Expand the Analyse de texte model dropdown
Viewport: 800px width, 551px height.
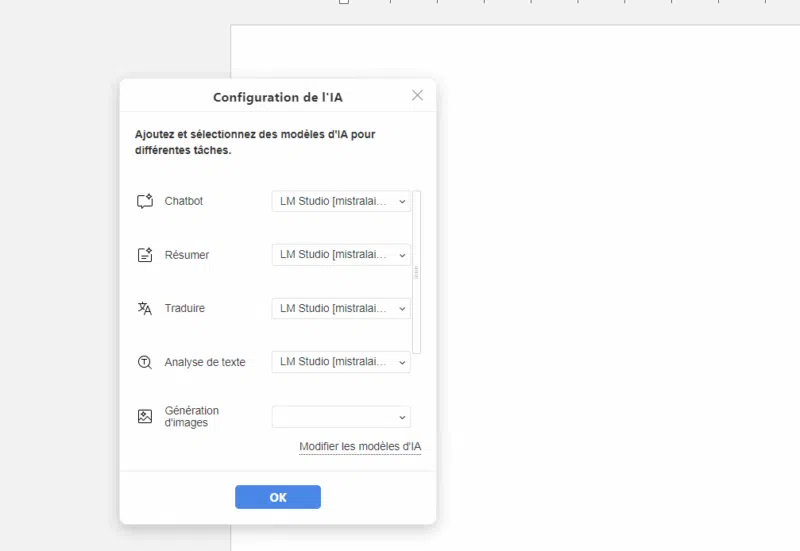[x=341, y=362]
